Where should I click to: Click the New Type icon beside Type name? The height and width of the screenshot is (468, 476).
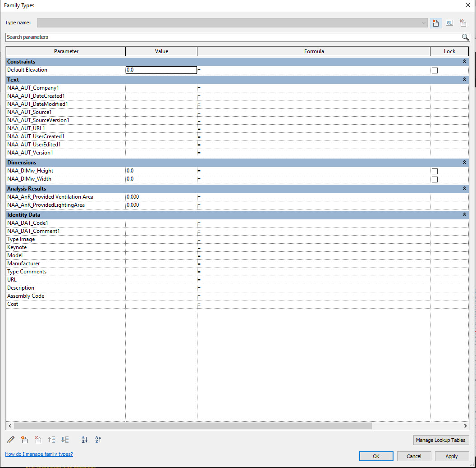pos(435,23)
